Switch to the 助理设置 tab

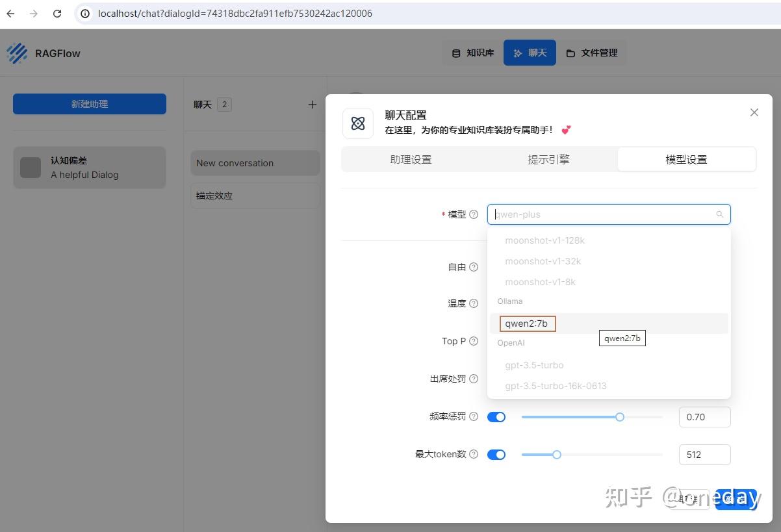[411, 158]
